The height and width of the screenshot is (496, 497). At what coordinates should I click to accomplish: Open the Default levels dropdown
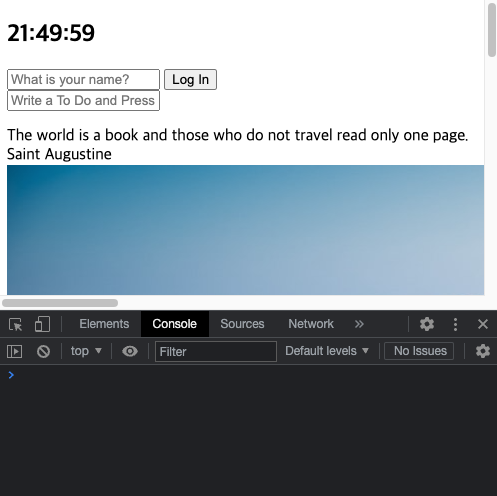click(327, 351)
